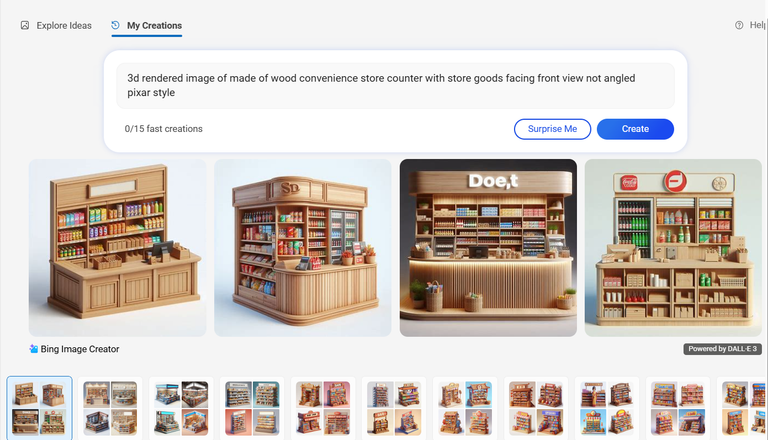
Task: Open the corner store image labeled SD
Action: click(x=303, y=247)
